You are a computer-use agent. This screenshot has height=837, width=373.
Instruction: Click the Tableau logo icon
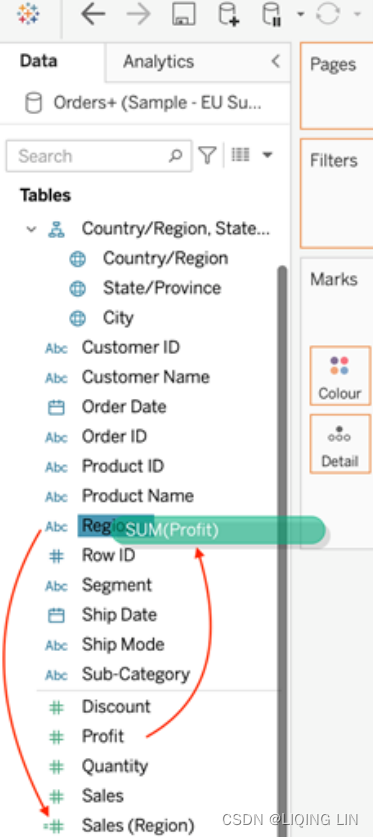coord(28,14)
